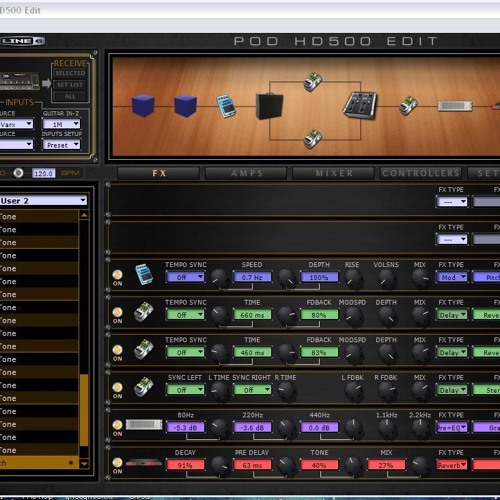Click the 0.7 Hz speed value field
The image size is (500, 500).
[x=252, y=277]
